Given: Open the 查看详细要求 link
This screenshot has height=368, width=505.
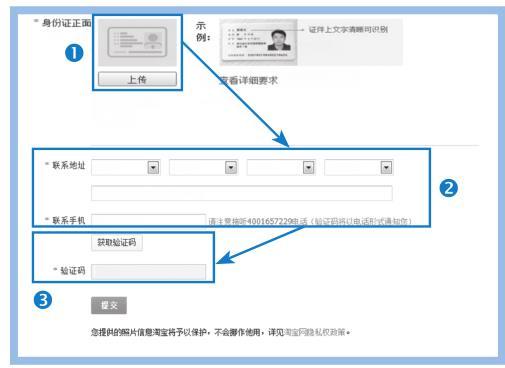Looking at the screenshot, I should pos(249,81).
